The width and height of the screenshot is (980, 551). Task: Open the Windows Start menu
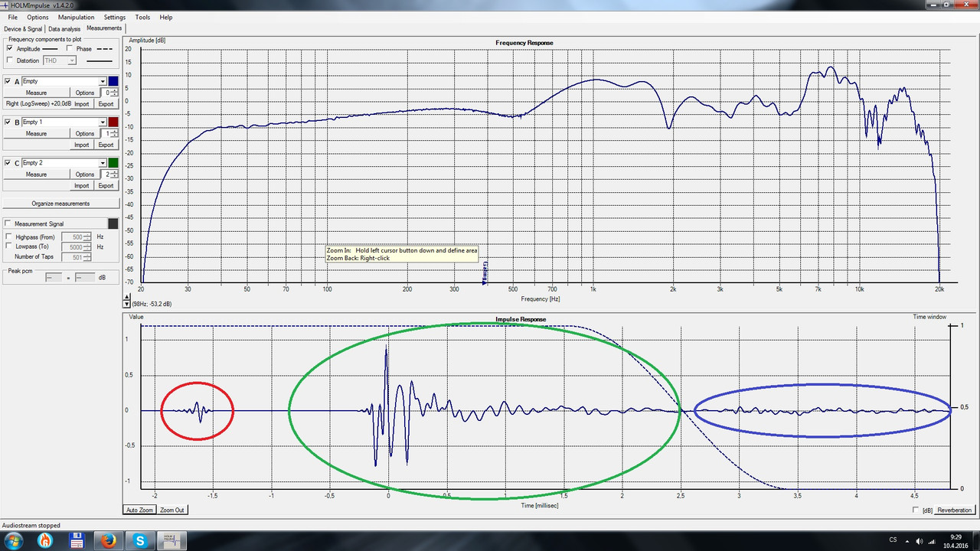click(13, 541)
